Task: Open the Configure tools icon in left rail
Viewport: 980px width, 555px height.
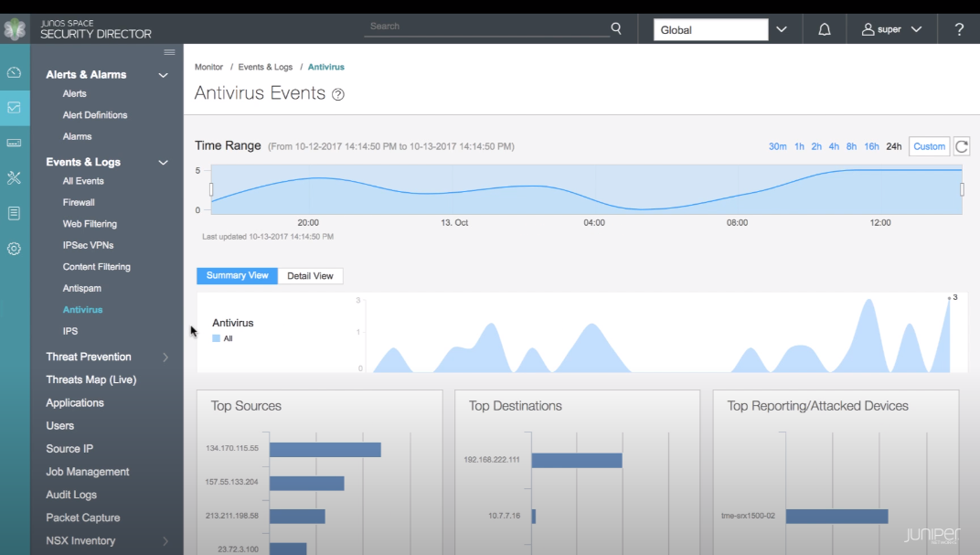Action: click(14, 177)
